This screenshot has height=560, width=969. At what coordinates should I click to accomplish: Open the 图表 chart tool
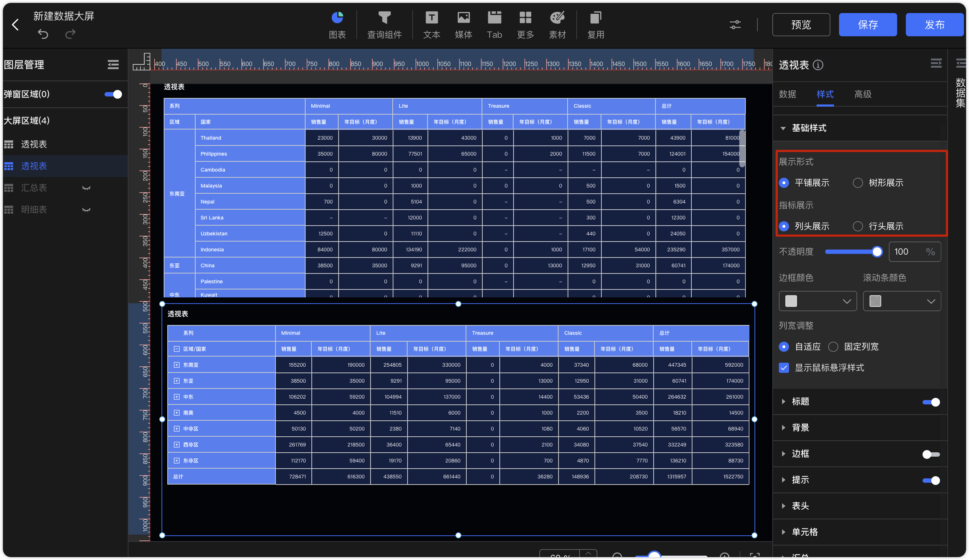(337, 25)
